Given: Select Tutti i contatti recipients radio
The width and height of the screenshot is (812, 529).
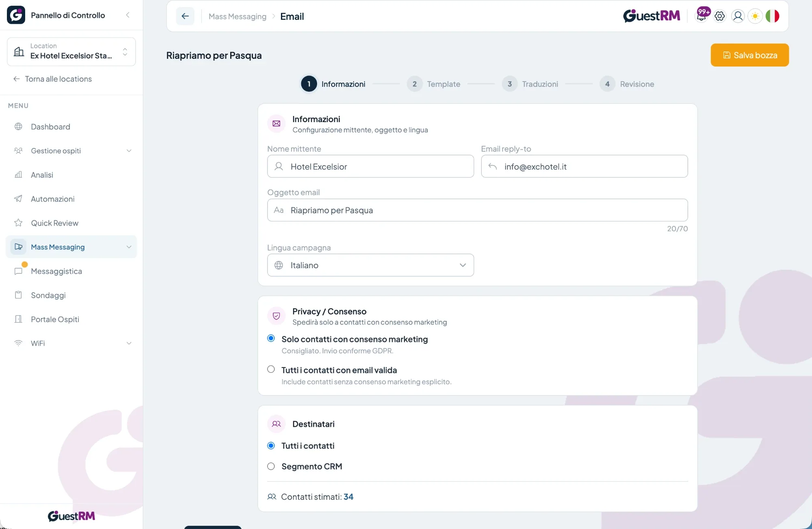Looking at the screenshot, I should click(x=271, y=445).
